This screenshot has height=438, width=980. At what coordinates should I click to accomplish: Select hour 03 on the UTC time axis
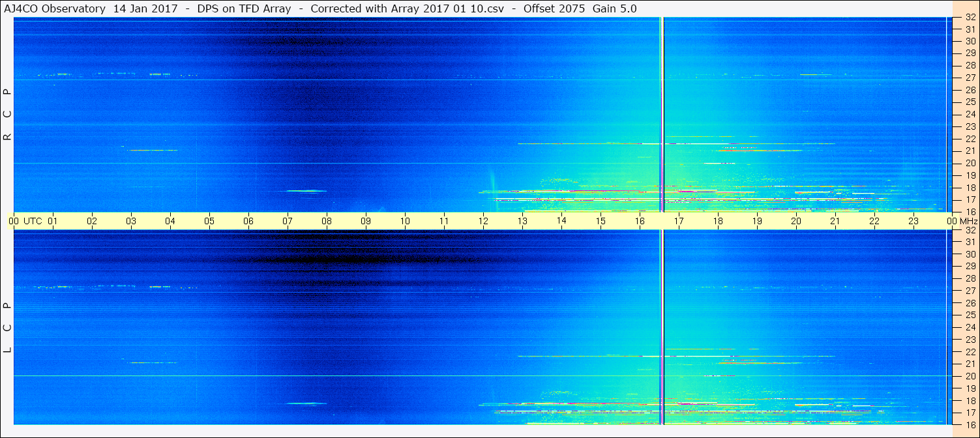[131, 221]
